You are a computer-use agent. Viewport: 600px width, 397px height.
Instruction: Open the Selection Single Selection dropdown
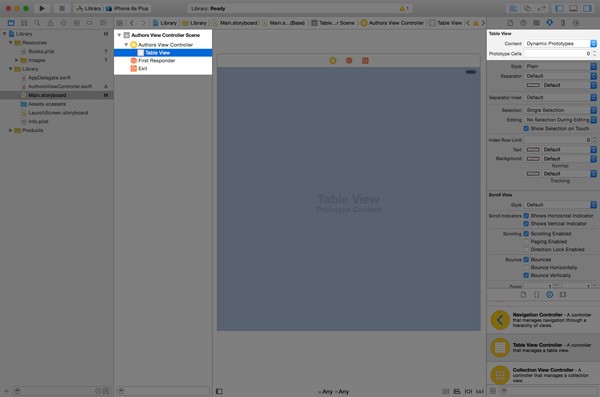point(560,110)
